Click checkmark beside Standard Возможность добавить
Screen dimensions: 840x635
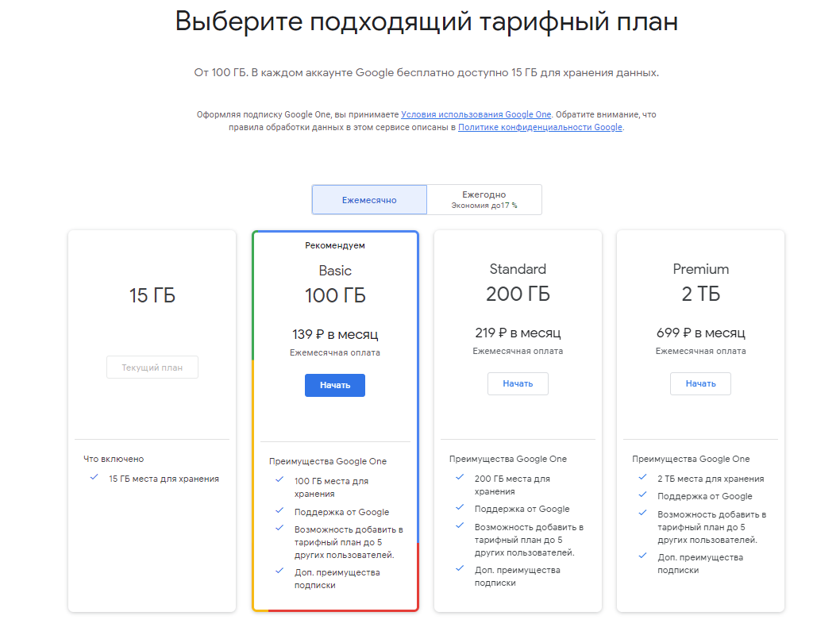(x=460, y=525)
